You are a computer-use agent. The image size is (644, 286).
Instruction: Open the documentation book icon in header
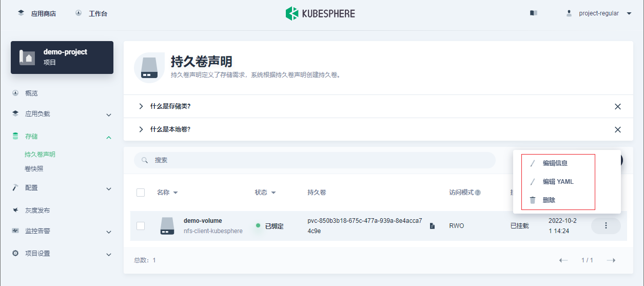[534, 13]
